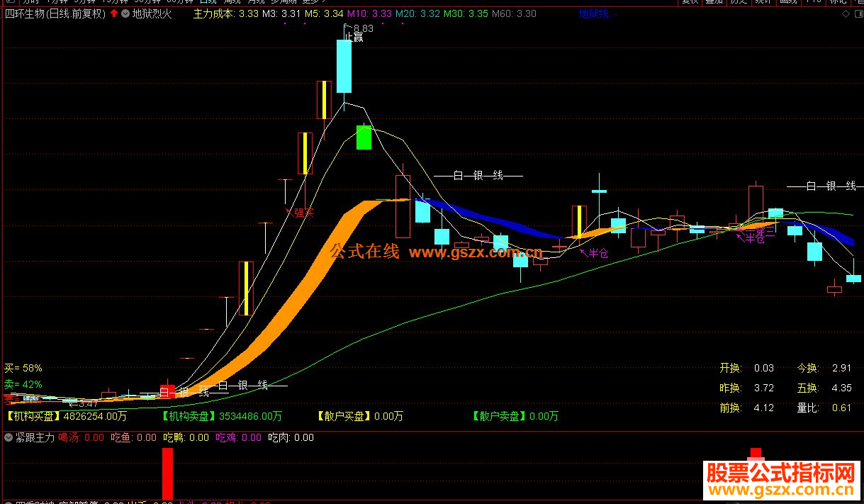
Task: Click the 8.83 peak price marker
Action: [x=363, y=28]
